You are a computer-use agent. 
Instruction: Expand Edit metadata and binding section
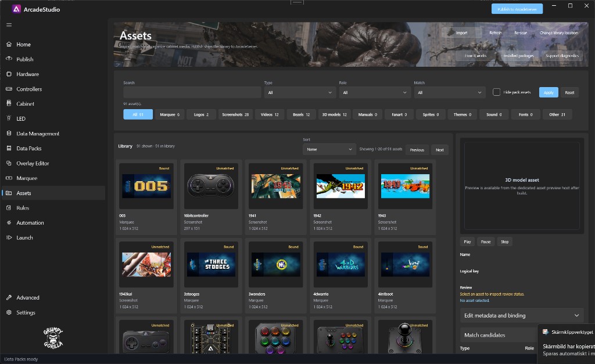(522, 315)
